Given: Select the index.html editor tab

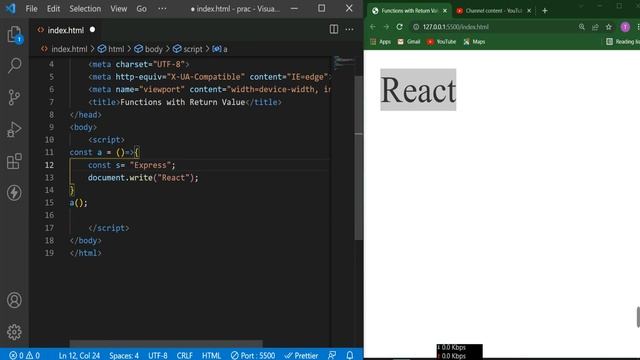Looking at the screenshot, I should coord(65,30).
